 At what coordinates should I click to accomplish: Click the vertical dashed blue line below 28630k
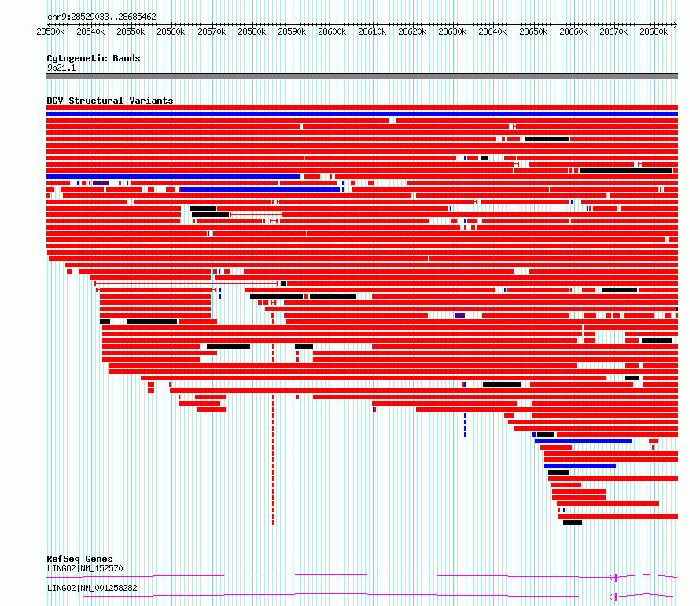tap(465, 425)
